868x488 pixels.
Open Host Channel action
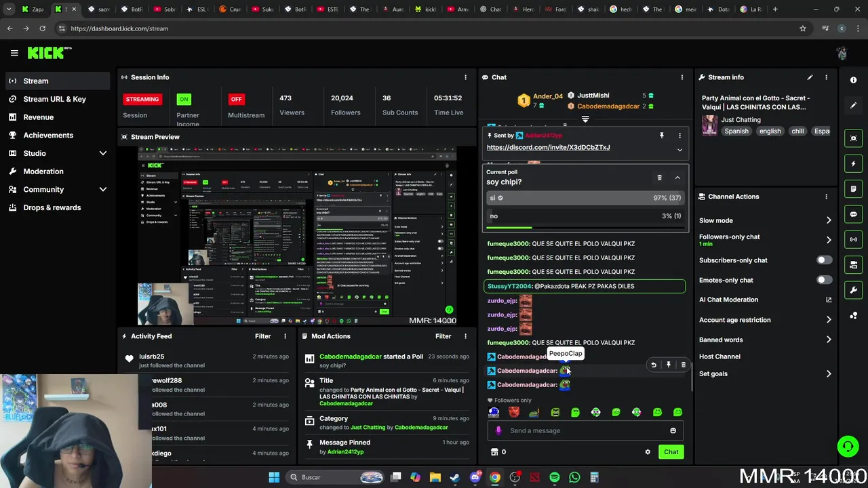pos(719,357)
